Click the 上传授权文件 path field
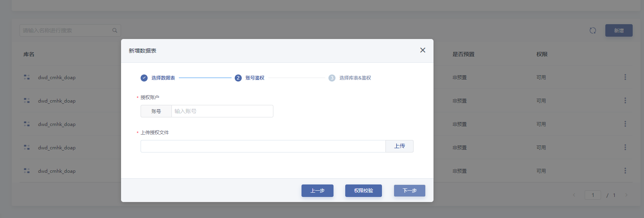The image size is (644, 218). coord(263,146)
